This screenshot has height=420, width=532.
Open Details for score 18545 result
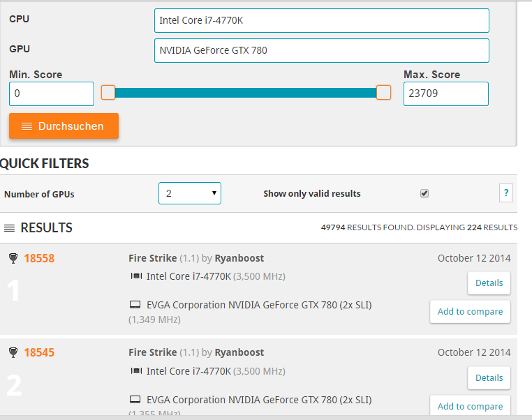point(489,377)
